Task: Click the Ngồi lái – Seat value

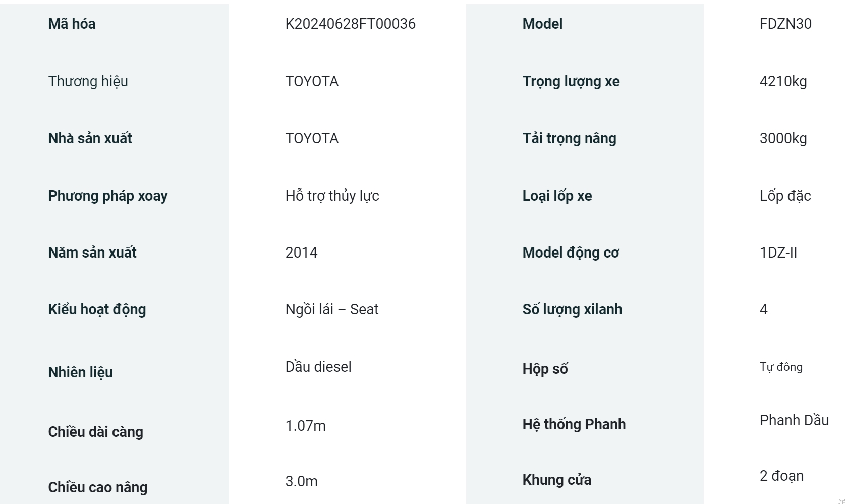Action: pyautogui.click(x=332, y=309)
